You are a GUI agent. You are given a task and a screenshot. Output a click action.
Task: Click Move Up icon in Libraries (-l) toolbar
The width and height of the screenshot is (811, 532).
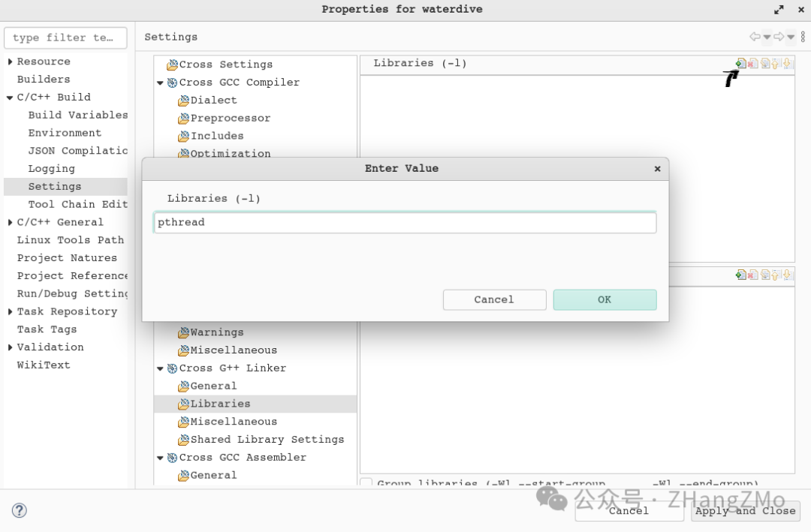(x=775, y=63)
